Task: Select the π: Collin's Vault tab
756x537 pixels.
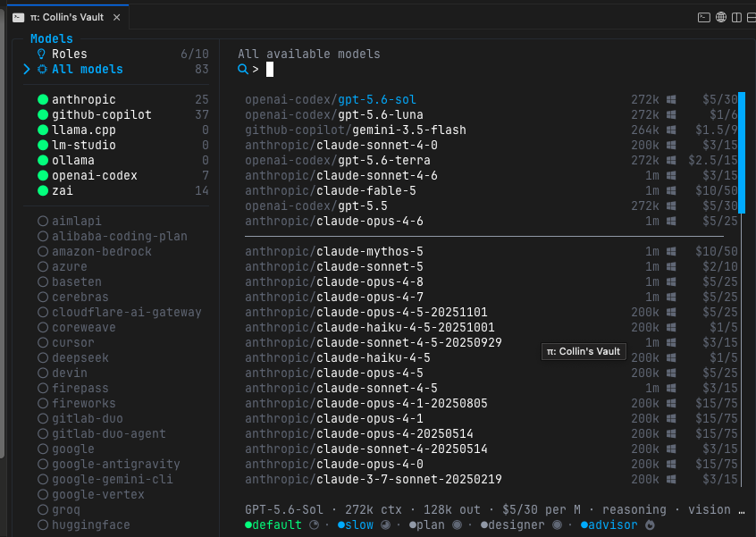Action: (x=67, y=17)
